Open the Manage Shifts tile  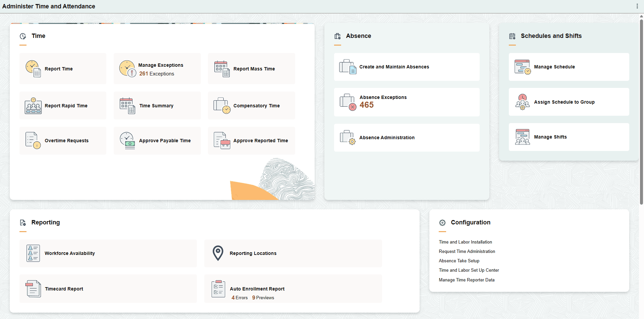(568, 137)
